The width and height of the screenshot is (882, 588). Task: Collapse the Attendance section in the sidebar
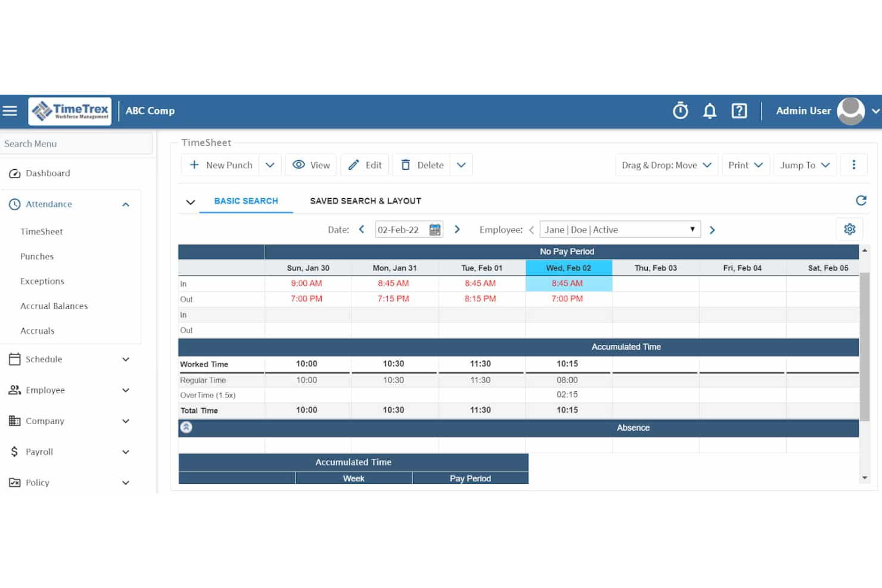125,204
